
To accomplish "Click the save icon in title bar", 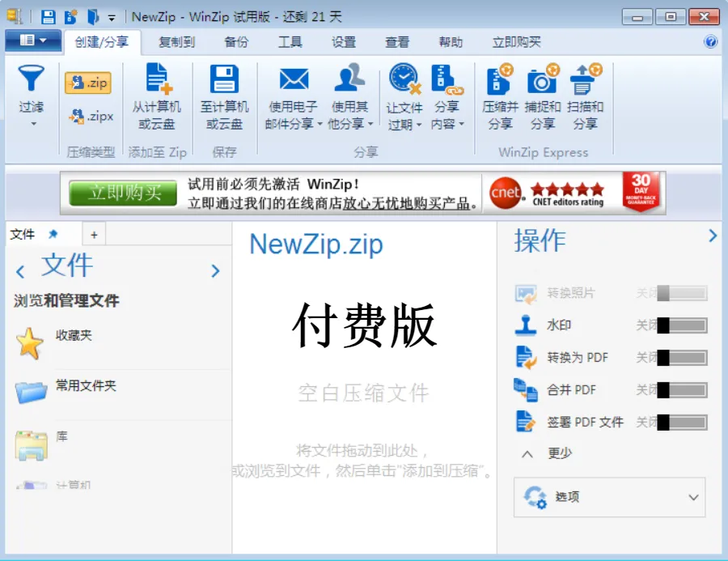I will 48,17.
